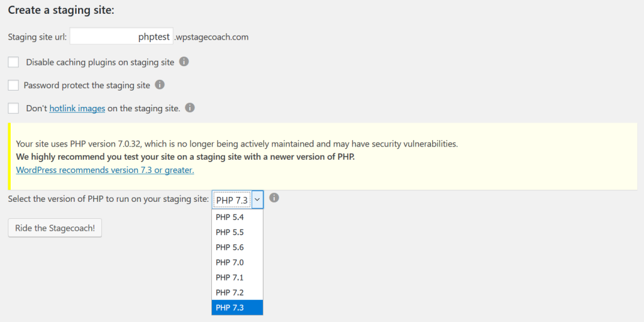Choose highlighted PHP 7.3 list option
Viewport: 644px width, 322px height.
(x=237, y=308)
